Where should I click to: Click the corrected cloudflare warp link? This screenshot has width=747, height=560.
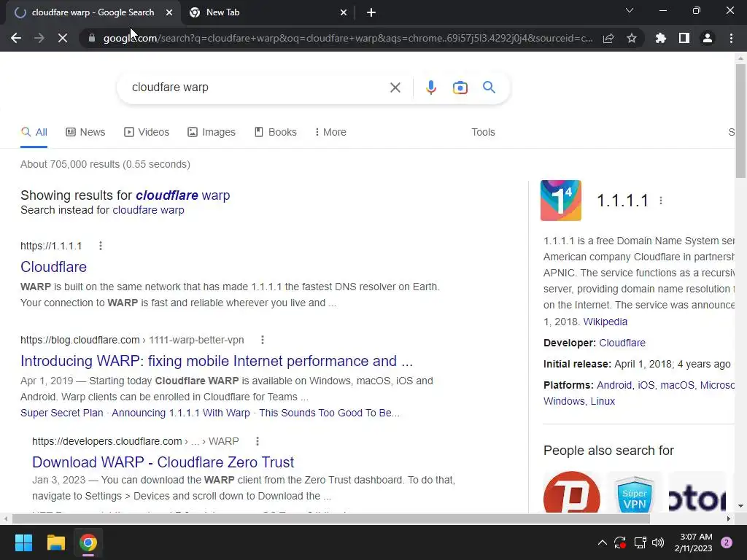click(x=183, y=195)
